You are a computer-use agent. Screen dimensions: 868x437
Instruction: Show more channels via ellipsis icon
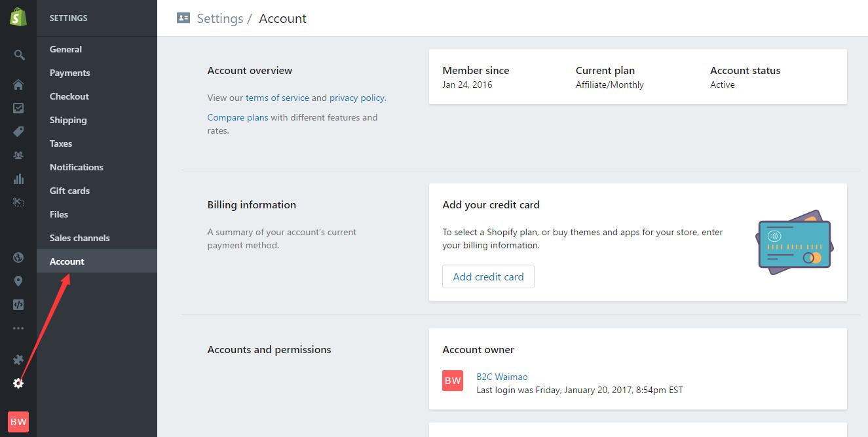click(x=18, y=328)
